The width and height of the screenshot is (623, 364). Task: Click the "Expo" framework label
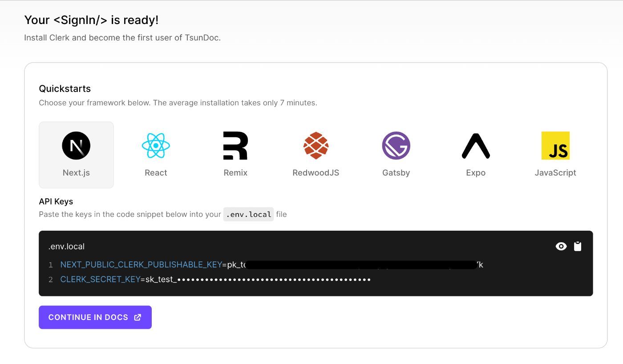pyautogui.click(x=476, y=173)
